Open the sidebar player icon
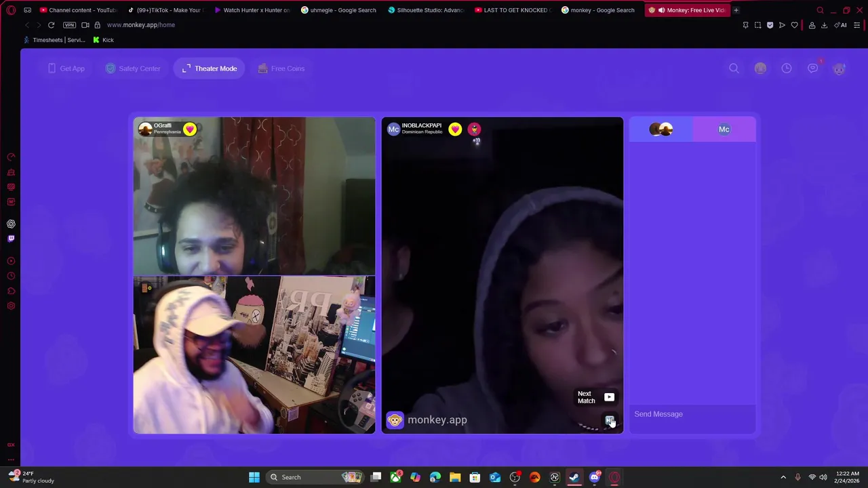Viewport: 868px width, 488px height. tap(11, 261)
